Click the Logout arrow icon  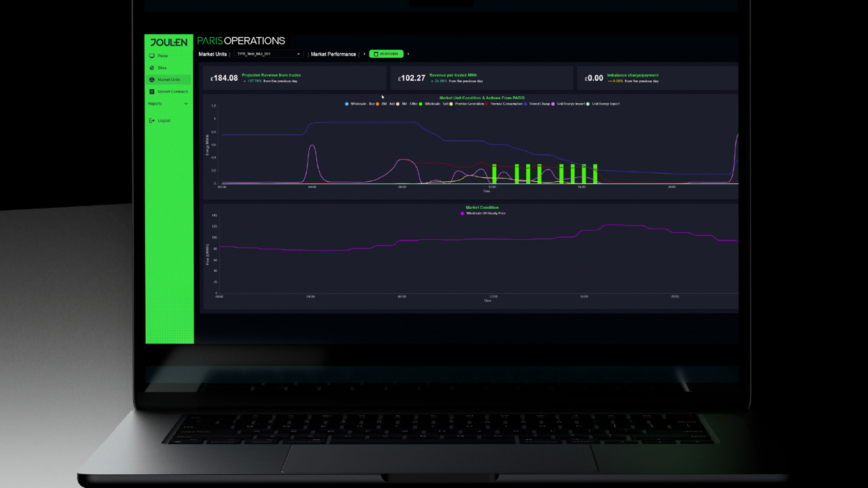[x=152, y=121]
